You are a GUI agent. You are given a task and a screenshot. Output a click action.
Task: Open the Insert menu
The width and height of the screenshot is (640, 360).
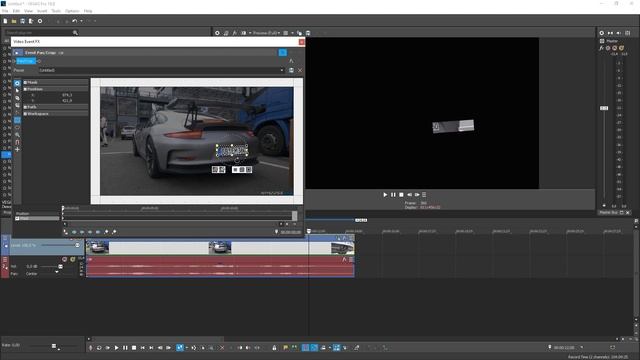[x=42, y=11]
